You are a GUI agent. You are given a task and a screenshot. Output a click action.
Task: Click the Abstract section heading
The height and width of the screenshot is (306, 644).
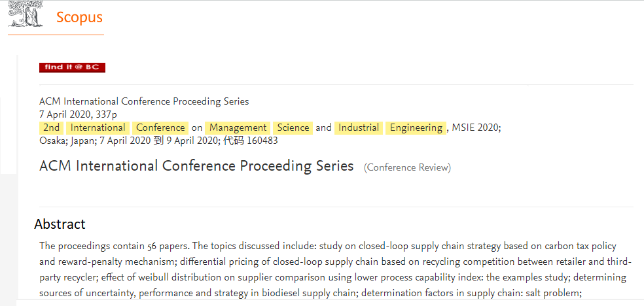60,224
